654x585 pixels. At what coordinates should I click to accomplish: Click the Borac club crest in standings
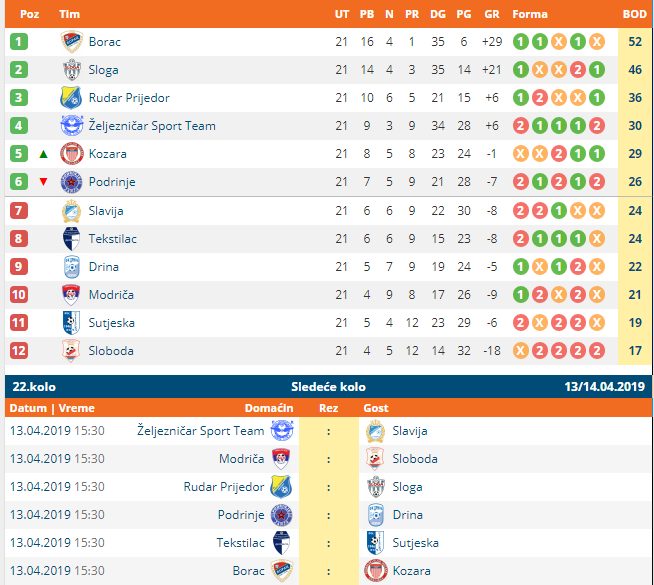tap(71, 42)
